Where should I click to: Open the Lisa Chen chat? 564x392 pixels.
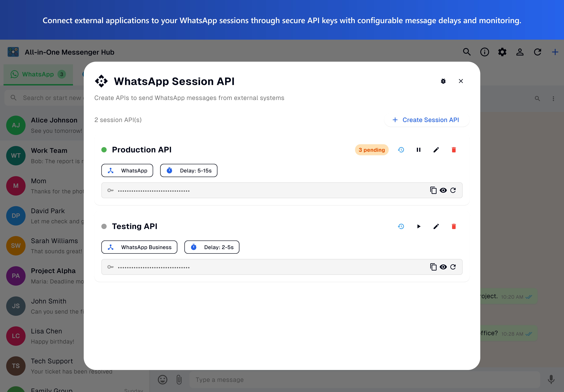coord(42,336)
